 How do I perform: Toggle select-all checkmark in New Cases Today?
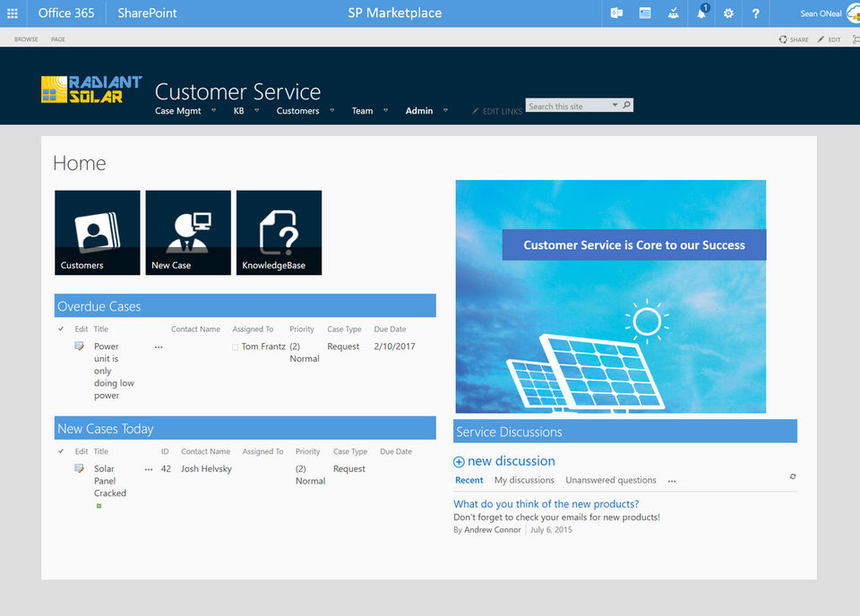click(61, 451)
